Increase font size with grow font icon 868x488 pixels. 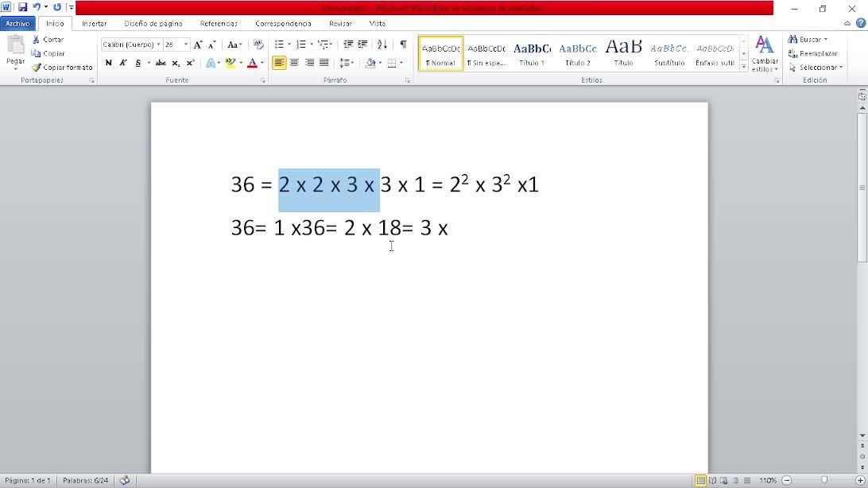click(198, 45)
